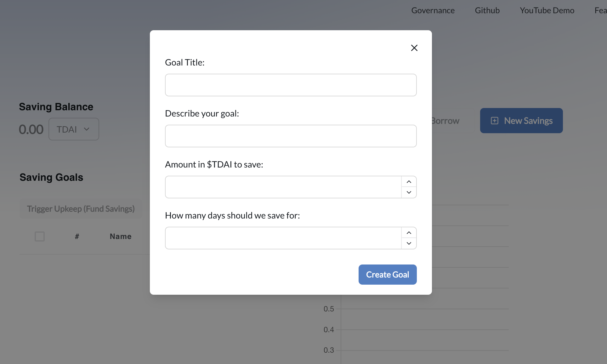
Task: Focus the Describe your goal field
Action: [x=291, y=136]
